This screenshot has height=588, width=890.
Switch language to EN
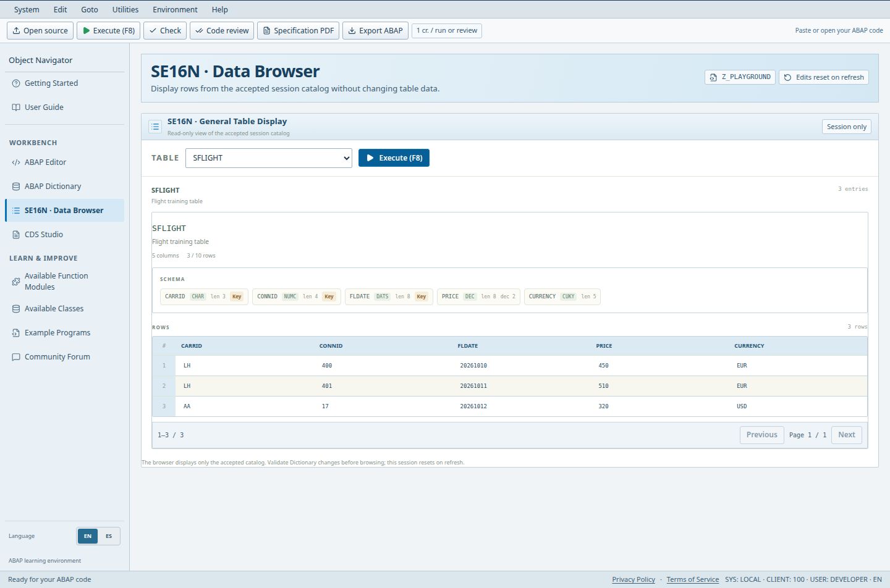coord(88,536)
